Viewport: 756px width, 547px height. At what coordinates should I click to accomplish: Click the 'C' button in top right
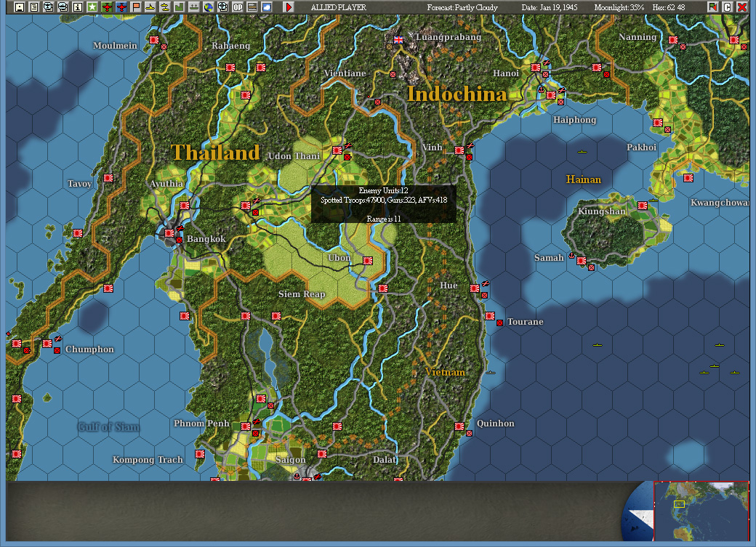click(727, 7)
